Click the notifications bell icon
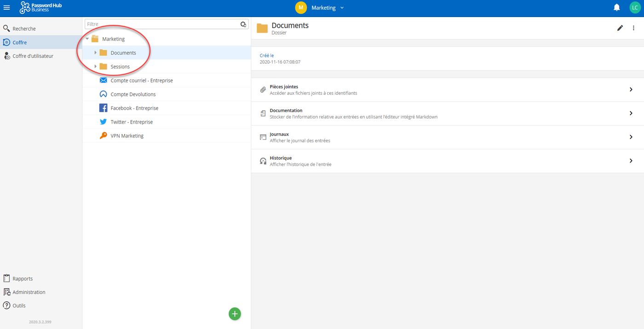This screenshot has height=329, width=644. click(617, 8)
